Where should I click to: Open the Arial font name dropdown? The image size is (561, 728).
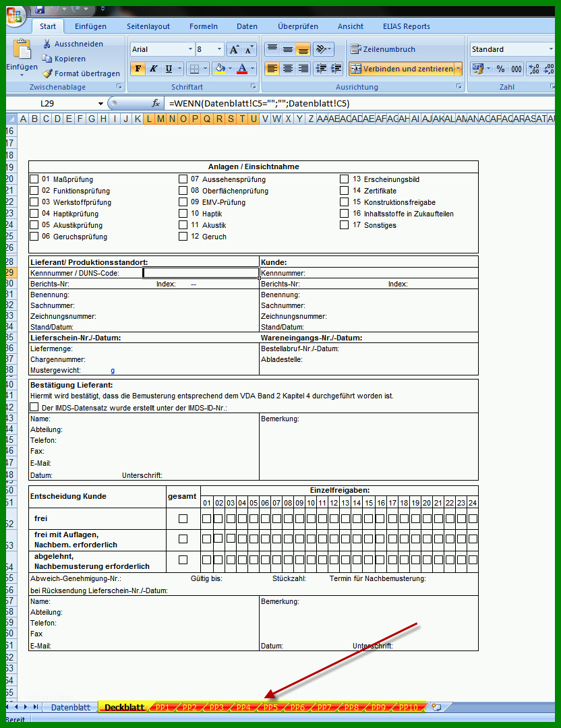[190, 49]
